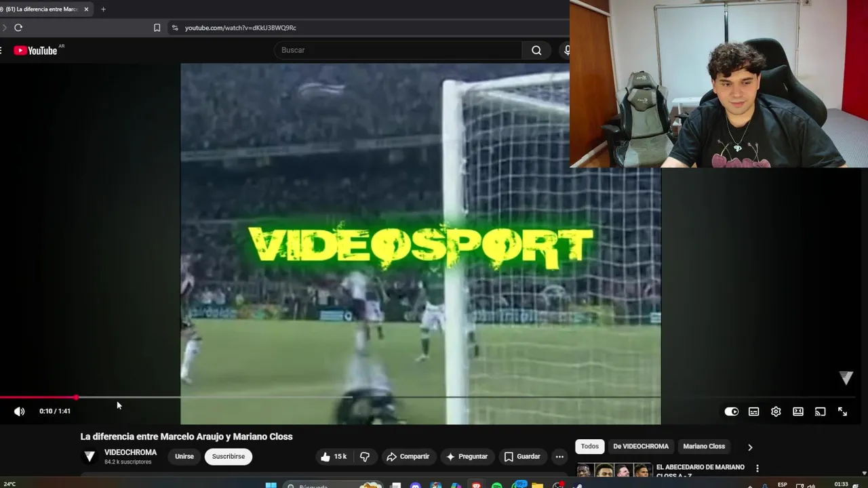Save video with 'Guardar' button
The width and height of the screenshot is (868, 488).
[x=522, y=457]
